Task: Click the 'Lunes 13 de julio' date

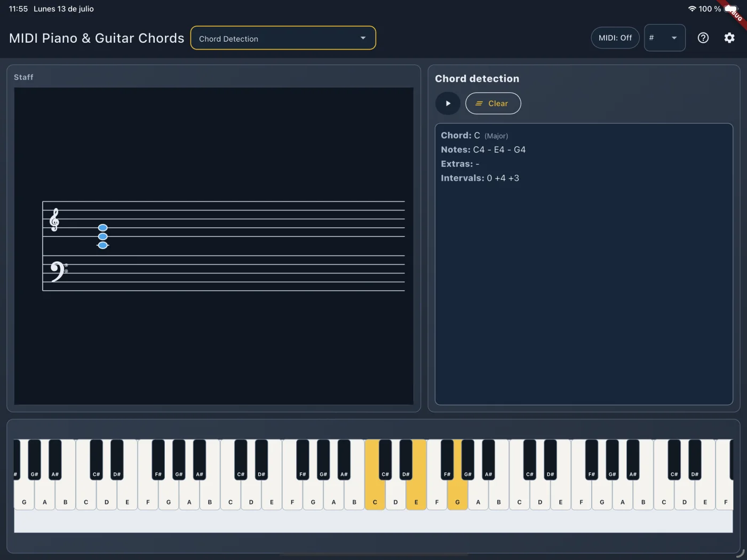Action: click(63, 9)
